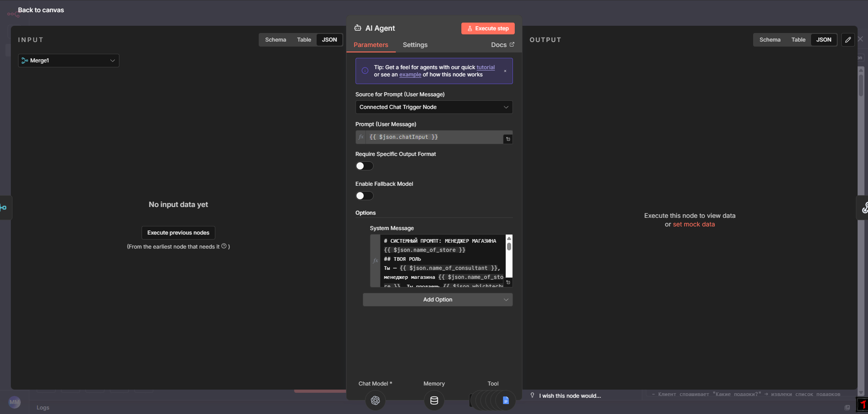Click the Memory database icon below the agent
The image size is (868, 414).
click(x=434, y=400)
